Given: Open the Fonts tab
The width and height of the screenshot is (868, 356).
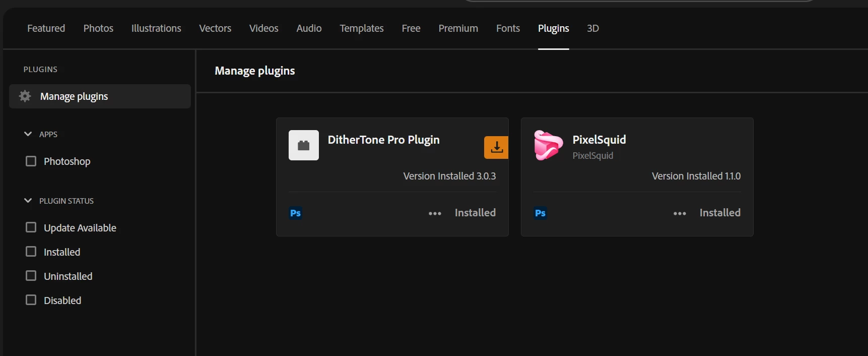Looking at the screenshot, I should point(508,28).
